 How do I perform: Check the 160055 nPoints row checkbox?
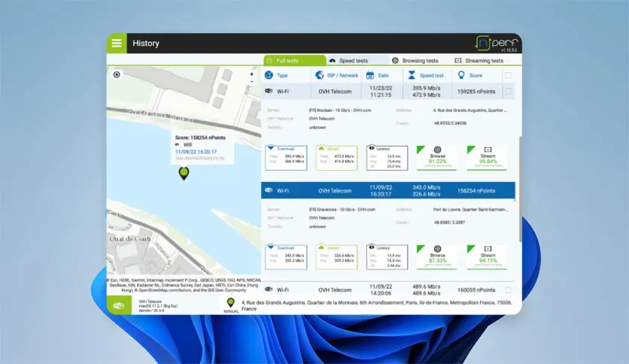(x=509, y=290)
